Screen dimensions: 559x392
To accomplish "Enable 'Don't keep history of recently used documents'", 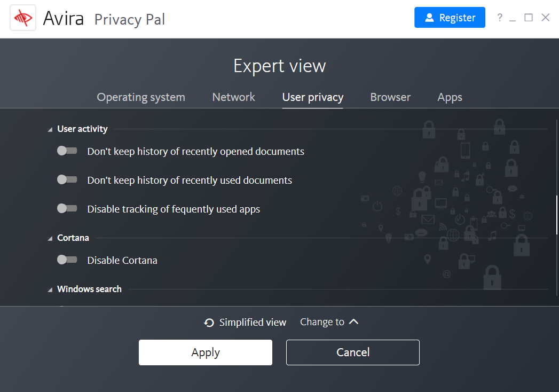I will [x=67, y=179].
